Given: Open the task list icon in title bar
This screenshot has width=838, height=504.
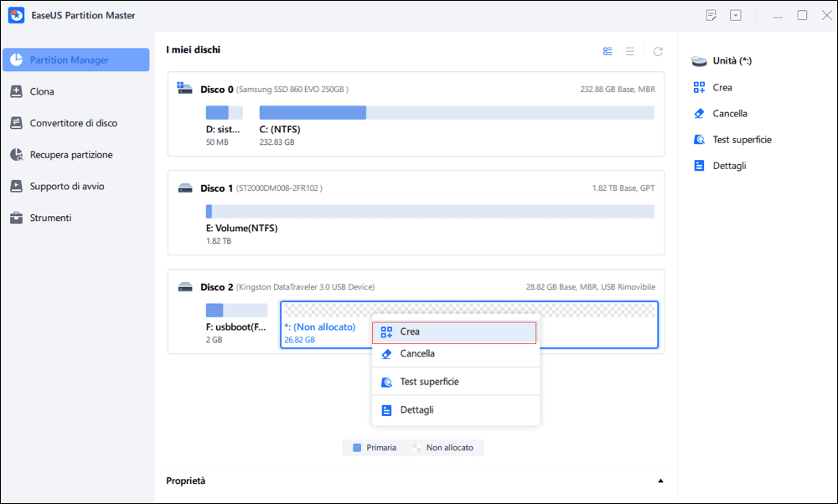Looking at the screenshot, I should [x=711, y=15].
